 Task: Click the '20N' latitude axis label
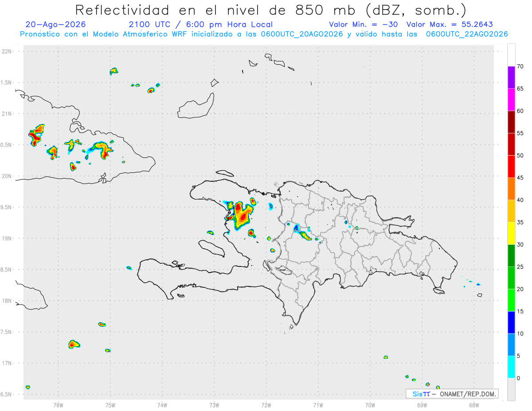point(7,176)
